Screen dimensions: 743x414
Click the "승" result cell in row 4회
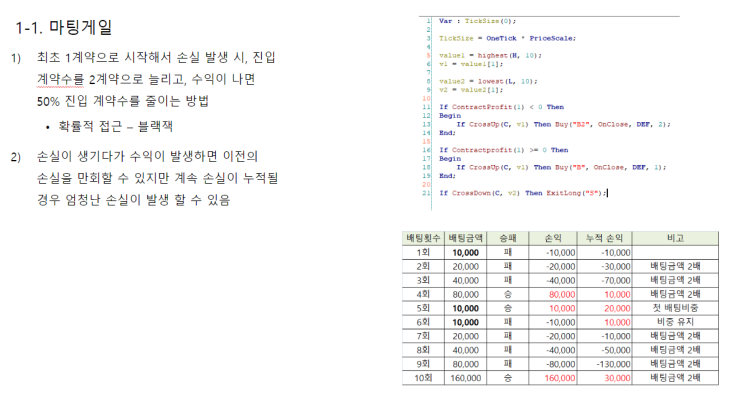pos(507,295)
